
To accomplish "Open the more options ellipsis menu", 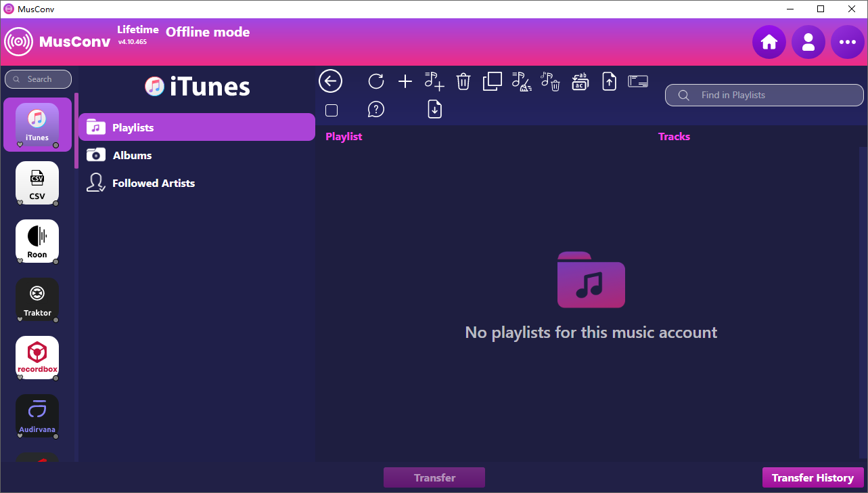I will (847, 41).
